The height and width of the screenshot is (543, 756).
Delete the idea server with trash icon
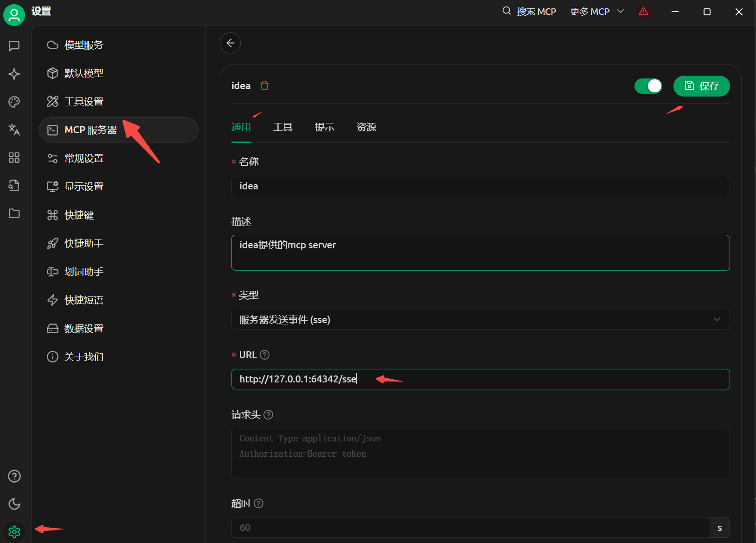(x=265, y=86)
